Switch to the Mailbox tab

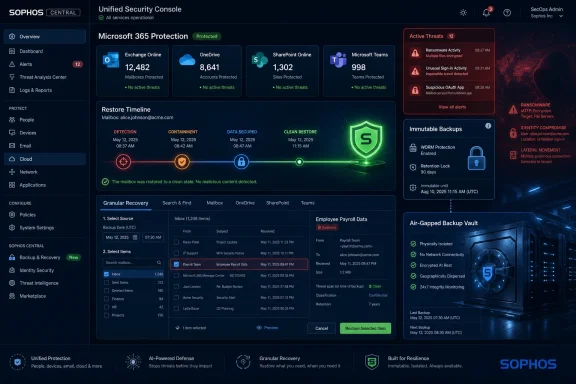[215, 203]
